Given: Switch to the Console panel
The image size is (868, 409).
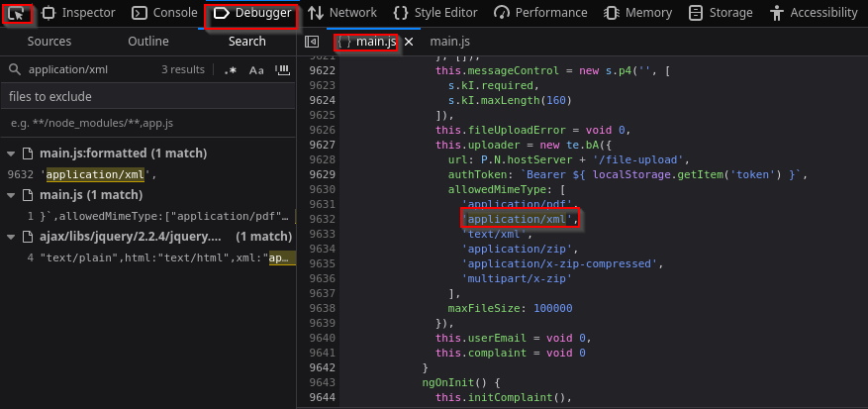Looking at the screenshot, I should [165, 13].
